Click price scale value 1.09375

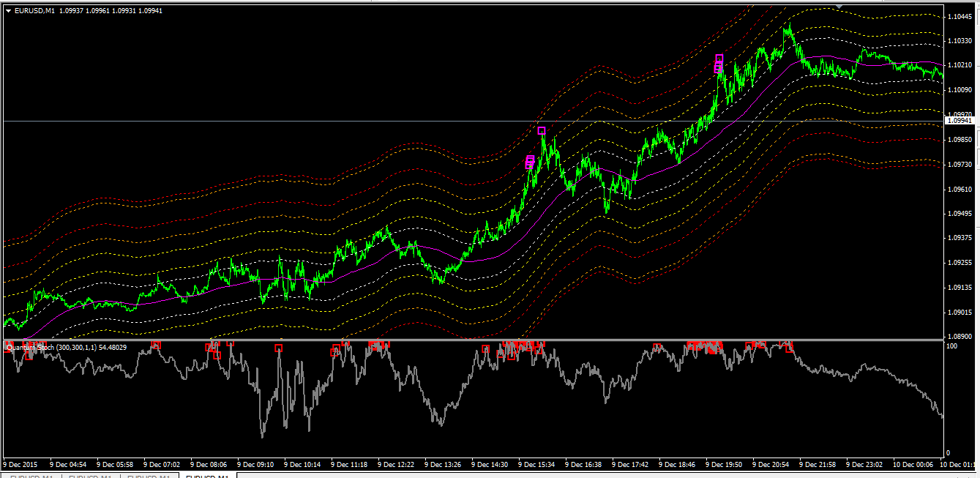coord(960,238)
